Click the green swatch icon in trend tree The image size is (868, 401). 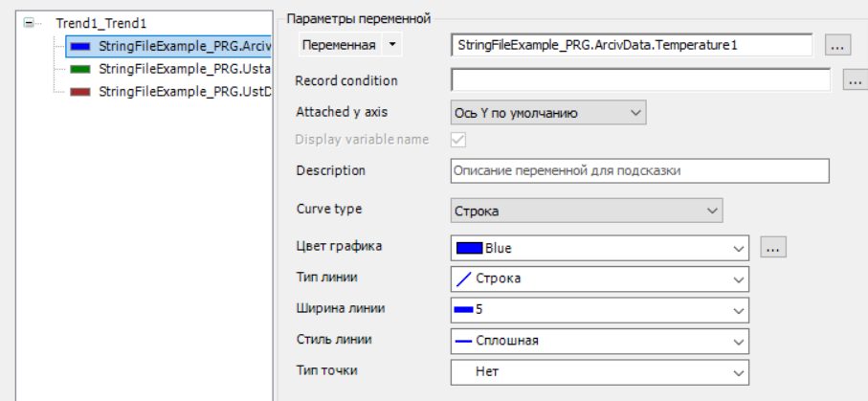80,69
